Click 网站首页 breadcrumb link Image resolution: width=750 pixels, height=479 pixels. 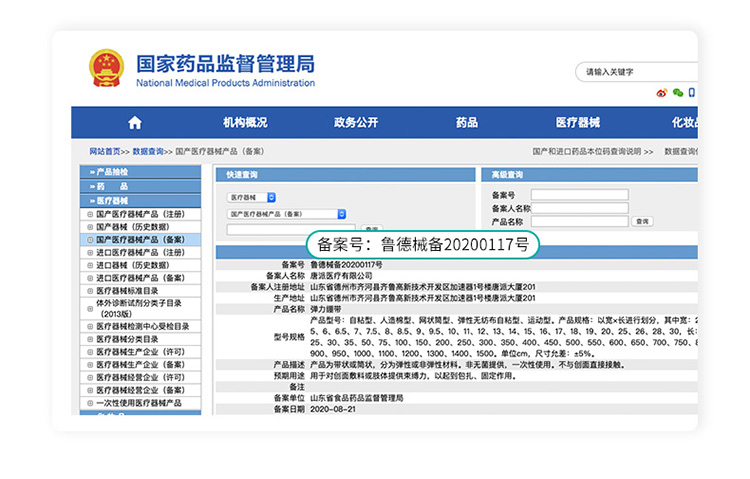point(105,151)
